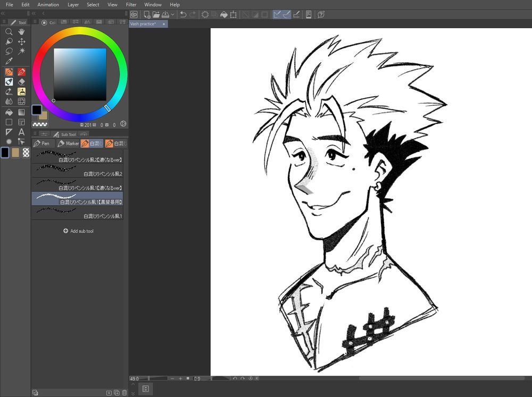Select the Ruler tool
Image resolution: width=532 pixels, height=397 pixels.
[x=9, y=132]
